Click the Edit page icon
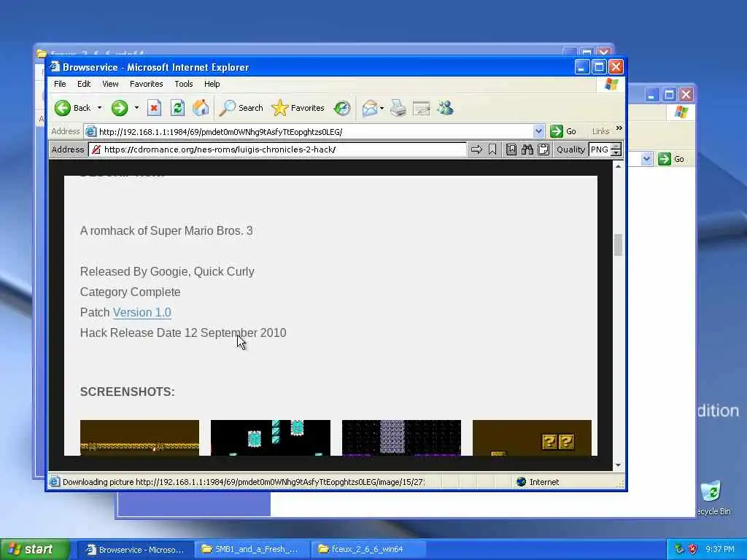Screen dimensions: 747x560 [422, 109]
